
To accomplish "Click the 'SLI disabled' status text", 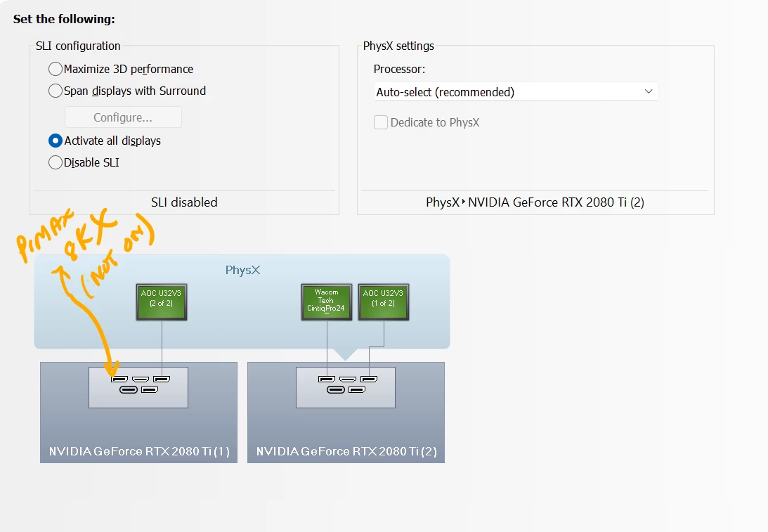I will point(184,202).
